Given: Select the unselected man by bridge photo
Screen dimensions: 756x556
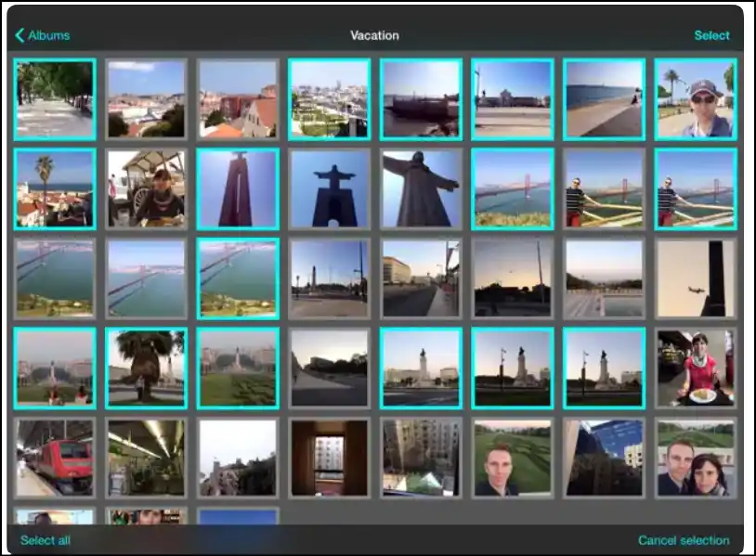Looking at the screenshot, I should click(x=604, y=188).
